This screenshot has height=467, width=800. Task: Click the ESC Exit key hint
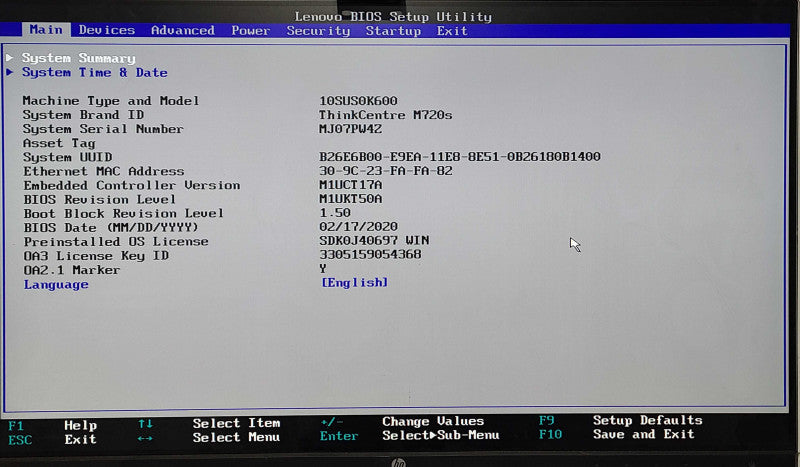[x=53, y=439]
